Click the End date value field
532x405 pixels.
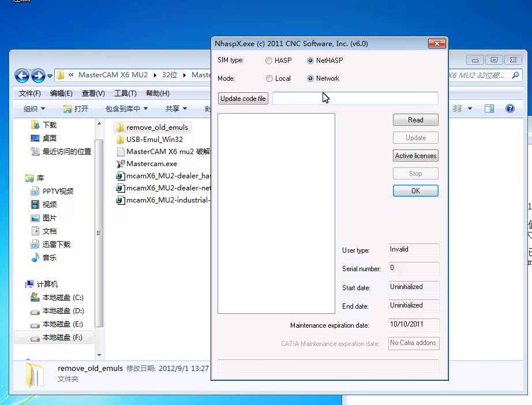pos(414,305)
